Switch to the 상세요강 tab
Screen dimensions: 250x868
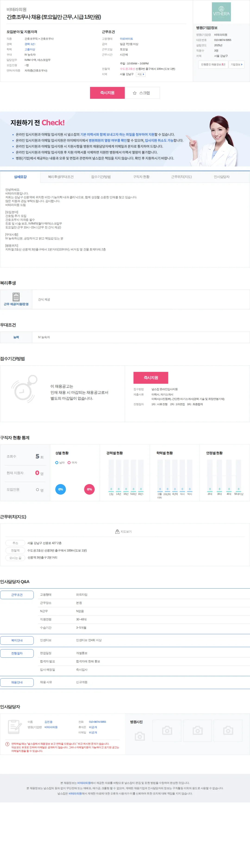pyautogui.click(x=20, y=177)
